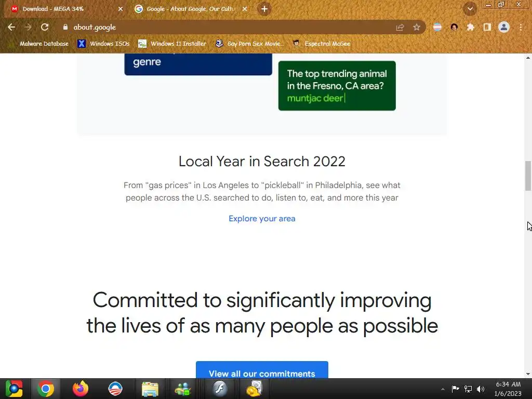Open the Flash Player taskbar icon
Viewport: 532px width, 399px height.
[x=220, y=389]
